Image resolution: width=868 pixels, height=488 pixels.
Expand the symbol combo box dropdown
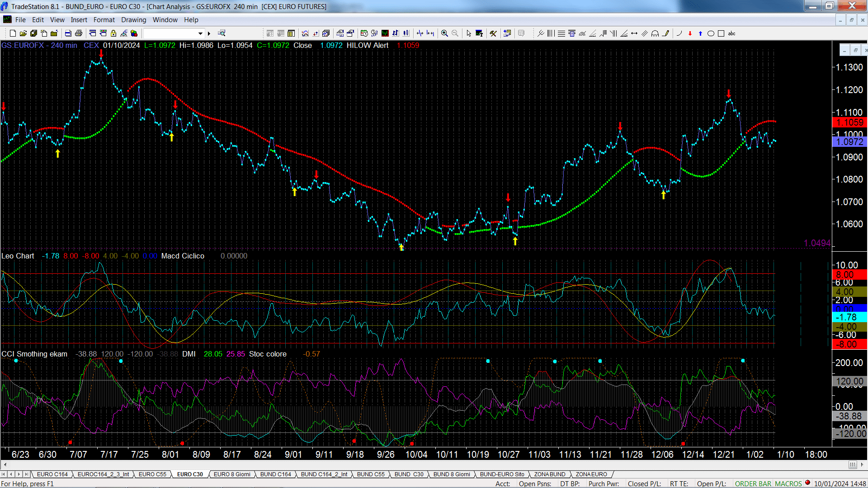point(200,33)
